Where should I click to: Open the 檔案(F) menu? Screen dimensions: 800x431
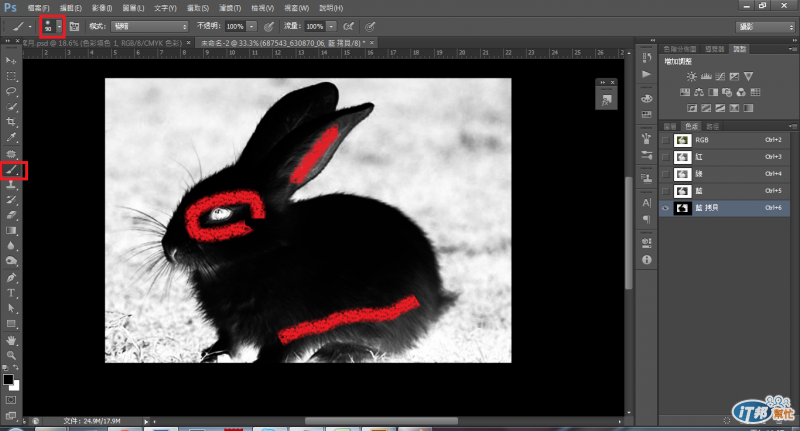point(38,8)
